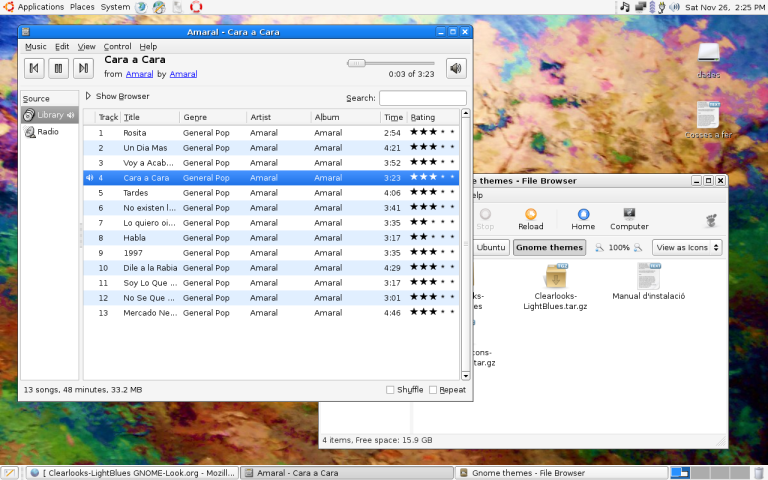Viewport: 768px width, 480px height.
Task: Open the System menu
Action: coord(115,7)
